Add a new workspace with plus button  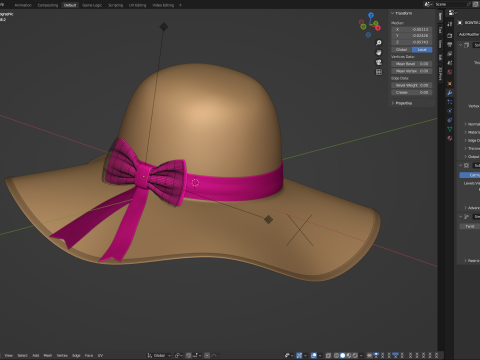pyautogui.click(x=180, y=5)
